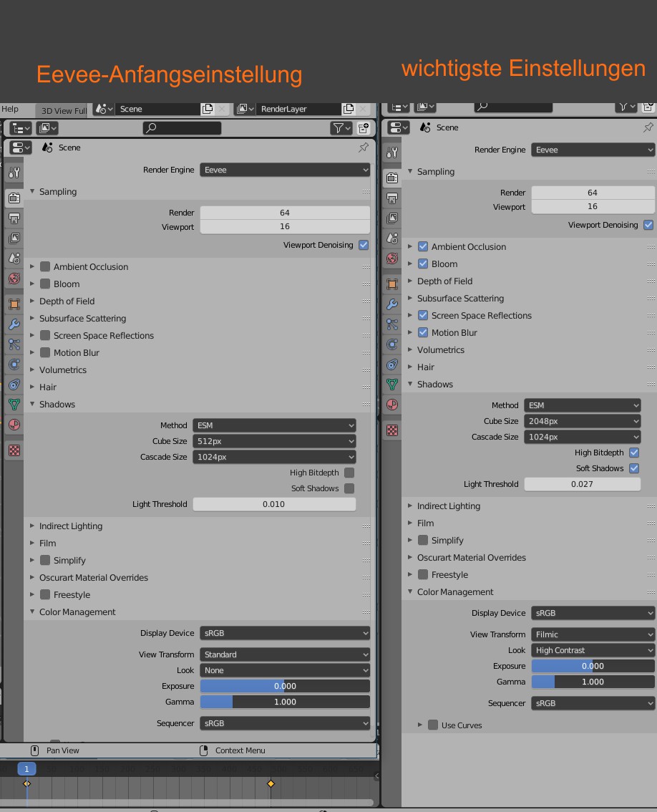Open Physics properties tab in left panel

point(14,364)
